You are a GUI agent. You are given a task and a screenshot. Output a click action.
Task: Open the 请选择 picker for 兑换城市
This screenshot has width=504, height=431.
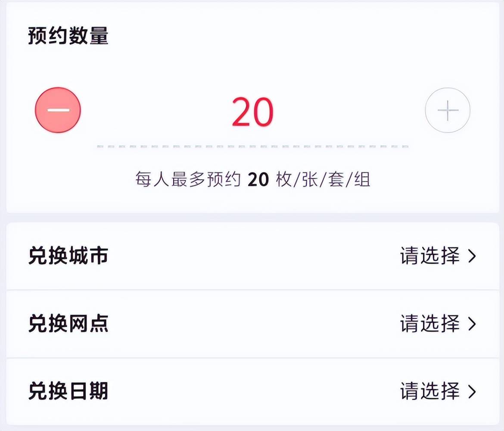pos(430,256)
